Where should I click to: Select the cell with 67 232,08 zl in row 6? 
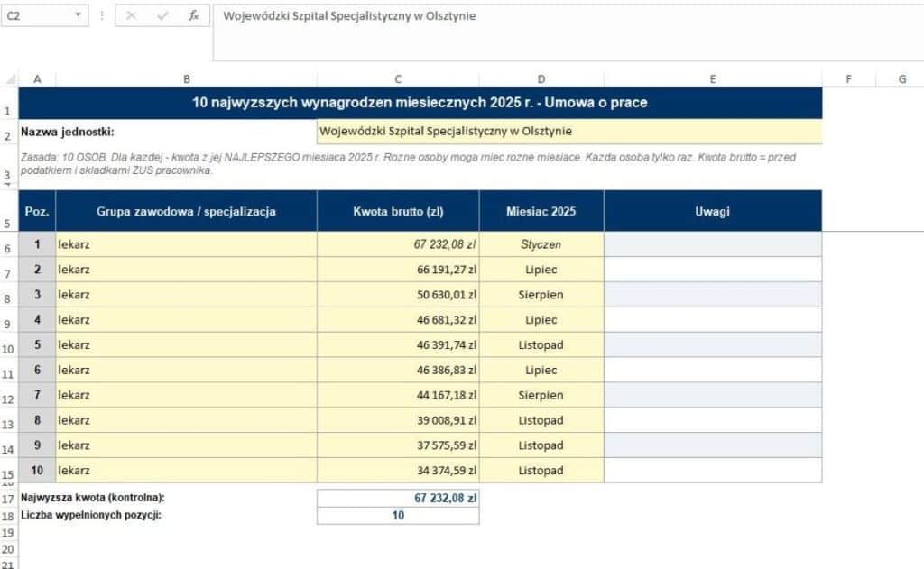click(398, 243)
